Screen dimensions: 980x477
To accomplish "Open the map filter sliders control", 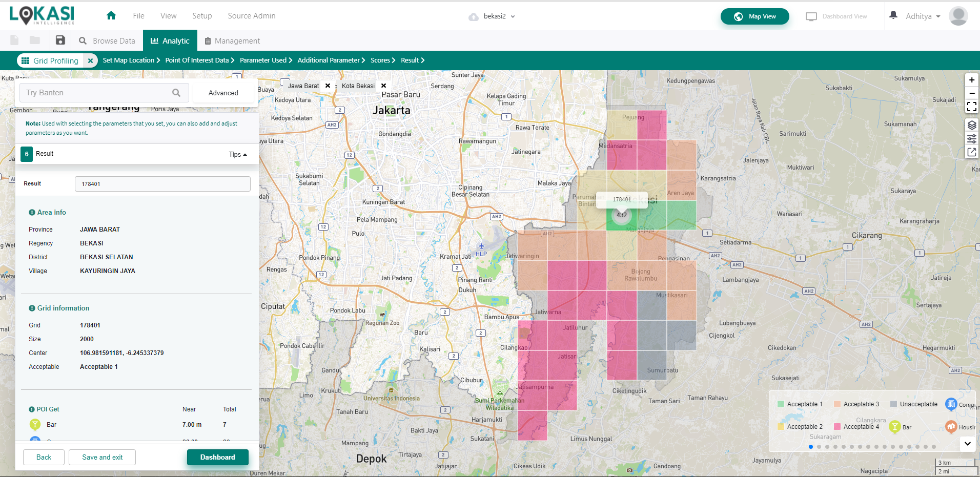I will click(x=972, y=139).
